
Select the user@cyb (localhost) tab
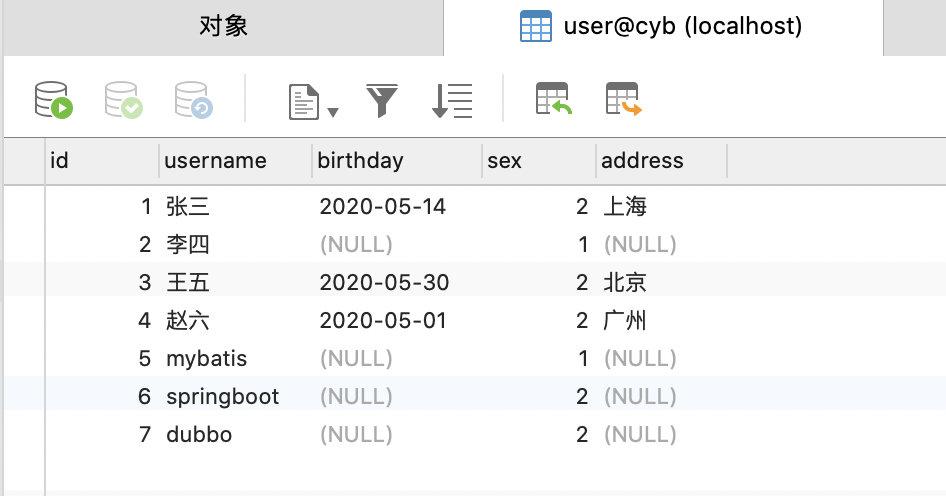663,27
